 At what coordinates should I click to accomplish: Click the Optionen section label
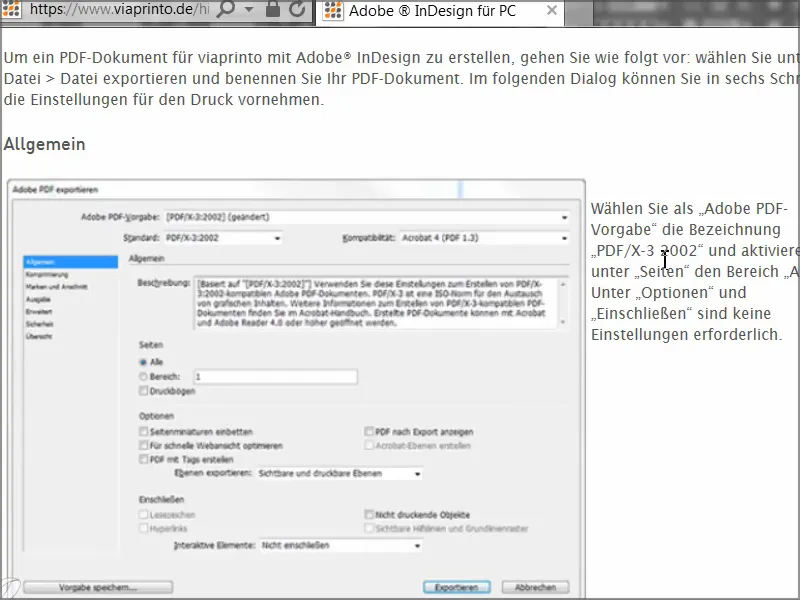click(157, 416)
